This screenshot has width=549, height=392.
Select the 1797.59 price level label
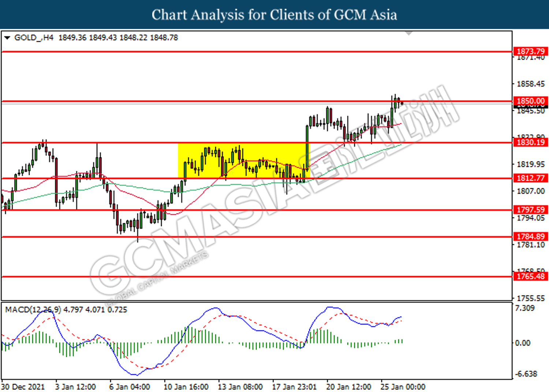pyautogui.click(x=530, y=210)
